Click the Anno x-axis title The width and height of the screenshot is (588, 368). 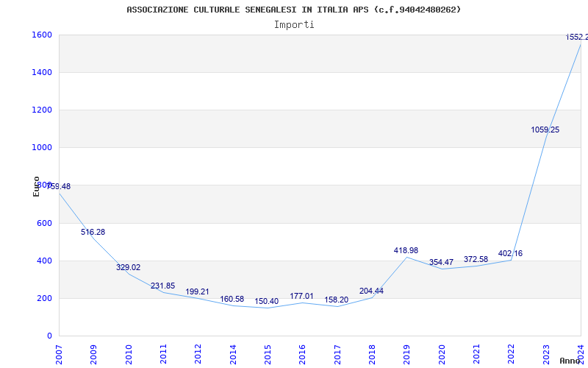(x=570, y=361)
